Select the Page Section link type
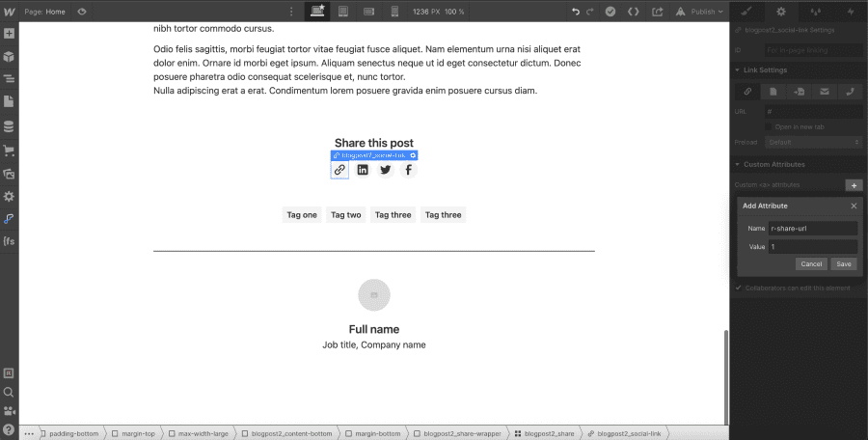This screenshot has width=868, height=440. tap(799, 92)
